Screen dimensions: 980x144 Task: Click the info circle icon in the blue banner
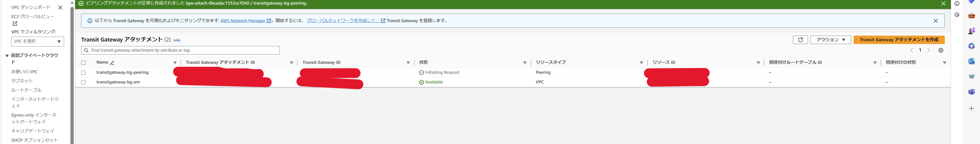(x=90, y=21)
